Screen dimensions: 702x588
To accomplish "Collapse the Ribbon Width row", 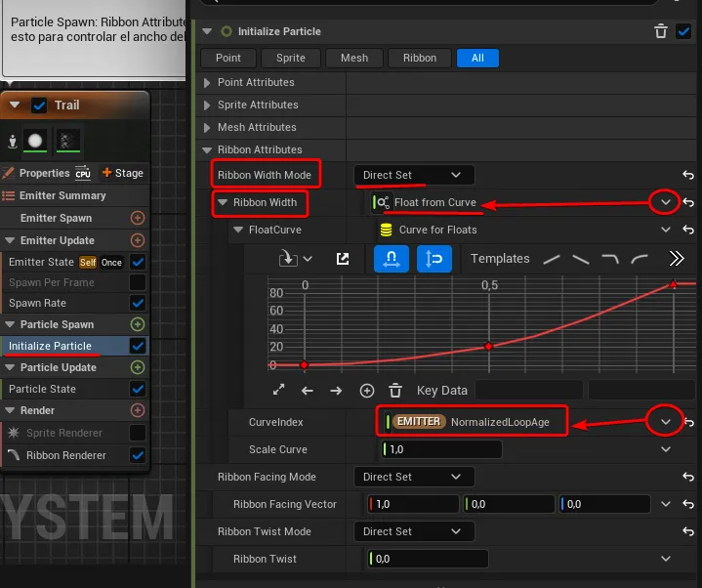I will (x=222, y=202).
